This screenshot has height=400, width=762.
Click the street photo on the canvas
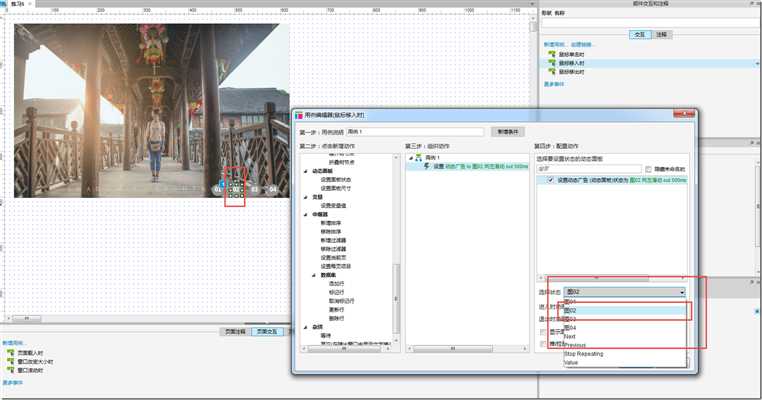point(152,111)
